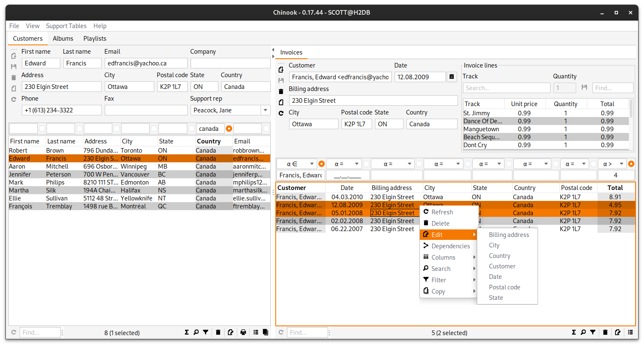Viewport: 644px width, 346px height.
Task: Click the edit pencil icon below the customers table
Action: [230, 332]
